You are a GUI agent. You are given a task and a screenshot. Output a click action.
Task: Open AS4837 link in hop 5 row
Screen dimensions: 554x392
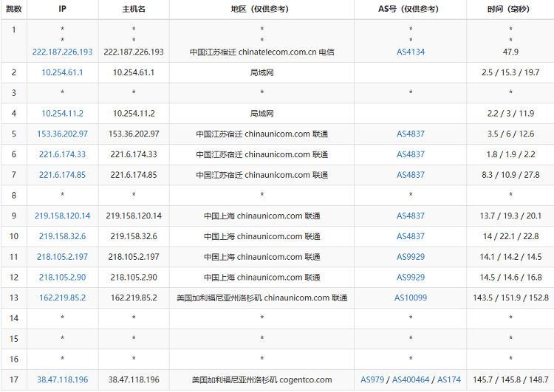point(411,134)
